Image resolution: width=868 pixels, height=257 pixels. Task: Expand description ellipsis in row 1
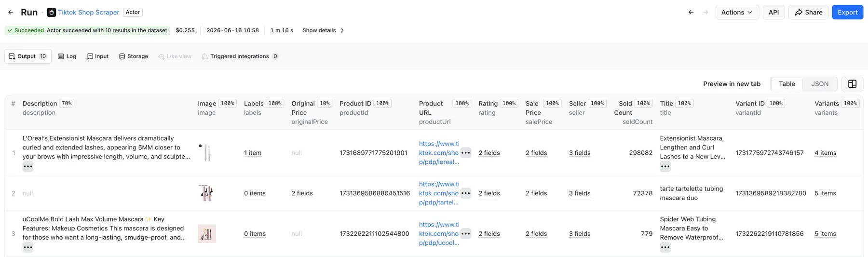(28, 167)
